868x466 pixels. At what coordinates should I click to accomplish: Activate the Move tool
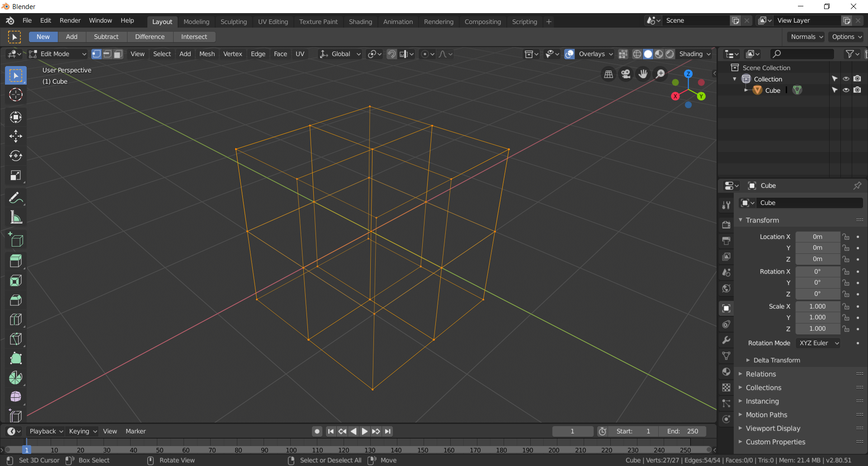click(x=16, y=136)
